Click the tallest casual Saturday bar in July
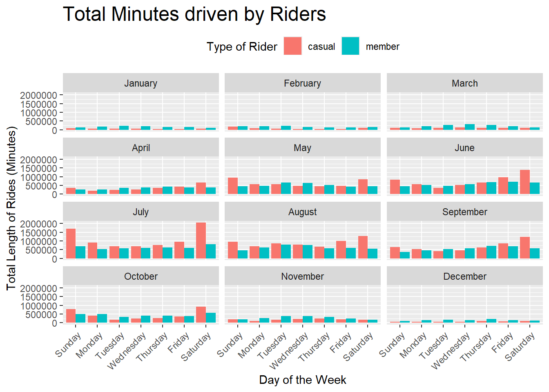The image size is (549, 392). click(201, 240)
